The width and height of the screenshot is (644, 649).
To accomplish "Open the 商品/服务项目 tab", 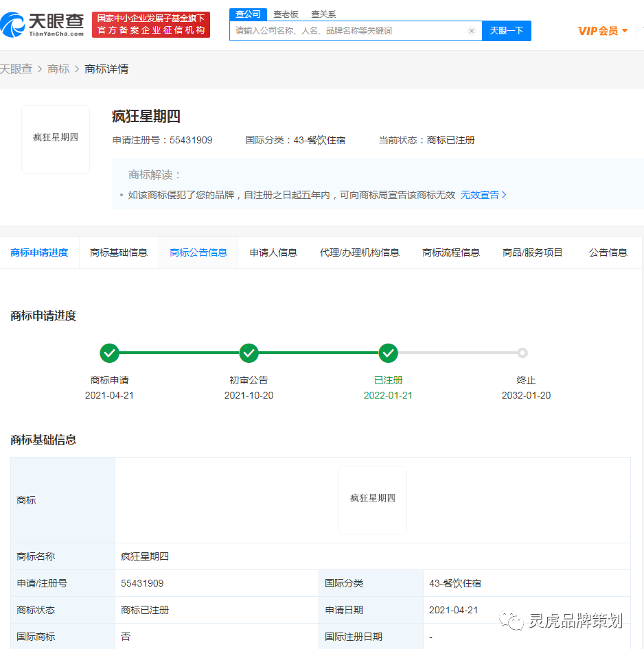I will [533, 252].
